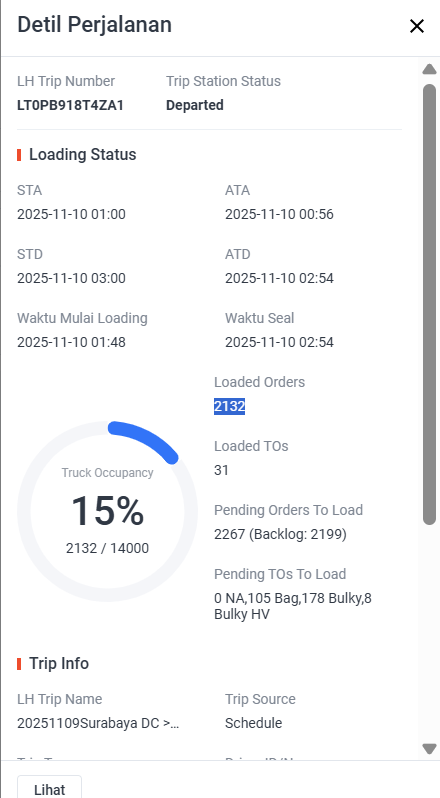Click the Loading Status section heading

coord(82,154)
